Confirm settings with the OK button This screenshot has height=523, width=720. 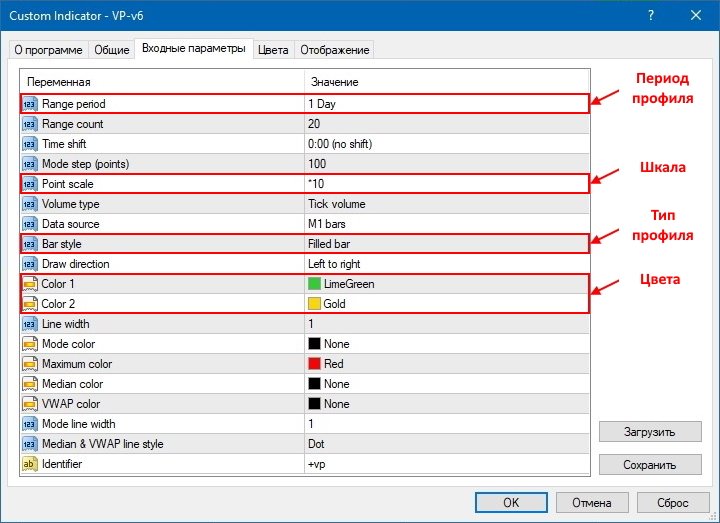click(x=511, y=502)
